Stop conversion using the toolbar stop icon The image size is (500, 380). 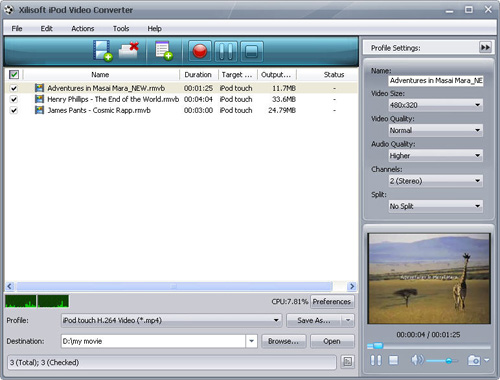252,51
